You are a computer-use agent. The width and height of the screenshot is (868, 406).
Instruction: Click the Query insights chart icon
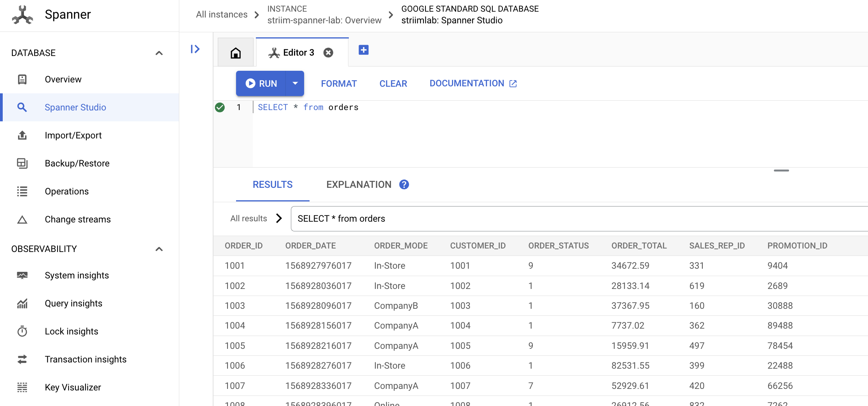pos(22,303)
